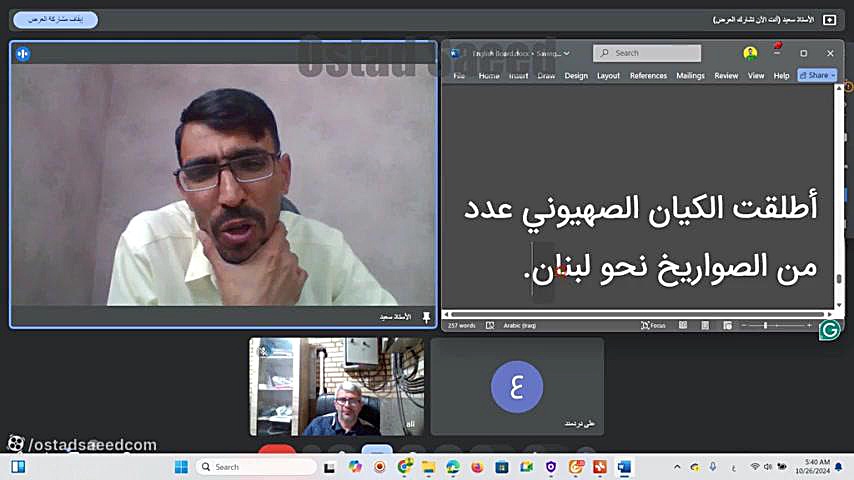Click the zoom out minus button
The width and height of the screenshot is (854, 480).
tap(744, 325)
